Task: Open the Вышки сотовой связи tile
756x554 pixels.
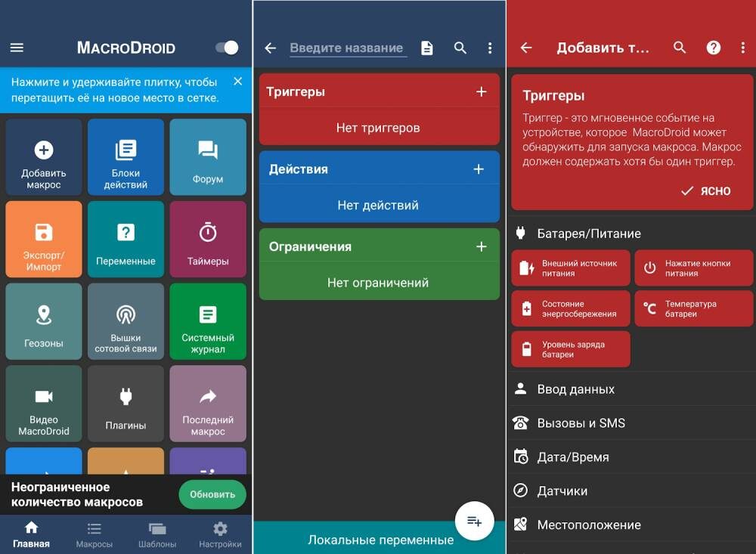Action: pyautogui.click(x=125, y=321)
